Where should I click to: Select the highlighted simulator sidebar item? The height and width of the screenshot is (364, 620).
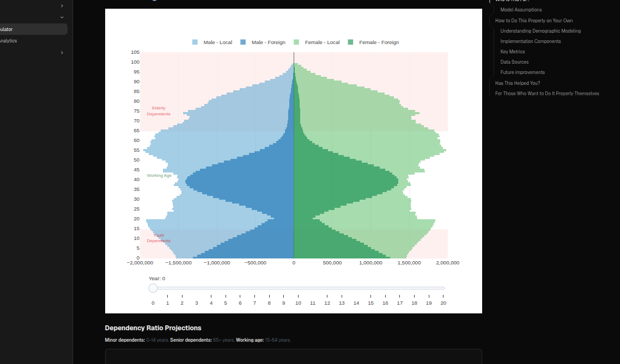click(x=33, y=29)
